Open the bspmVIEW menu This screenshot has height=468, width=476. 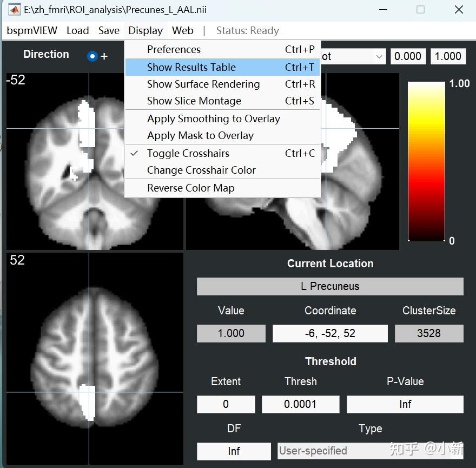(x=32, y=31)
